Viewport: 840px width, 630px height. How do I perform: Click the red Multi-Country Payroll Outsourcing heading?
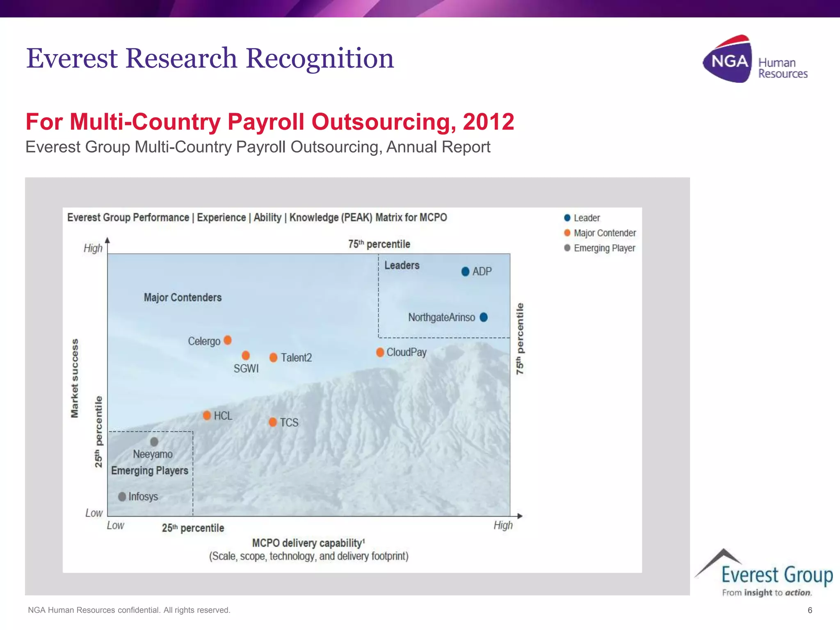tap(269, 122)
